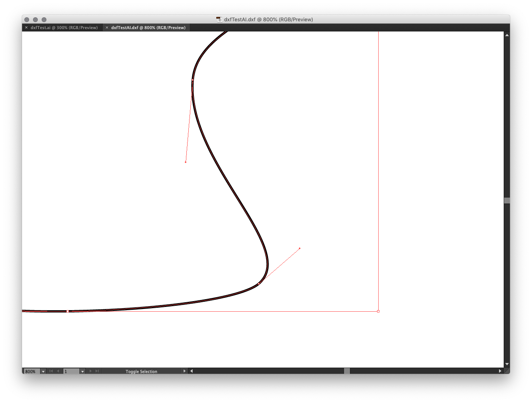
Task: Click the first-page navigation arrow in status bar
Action: coord(51,371)
